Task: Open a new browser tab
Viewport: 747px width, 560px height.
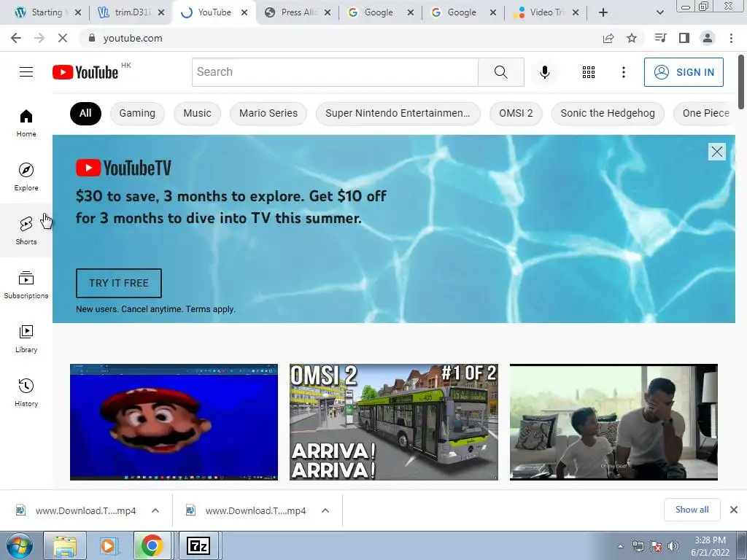Action: (x=603, y=12)
